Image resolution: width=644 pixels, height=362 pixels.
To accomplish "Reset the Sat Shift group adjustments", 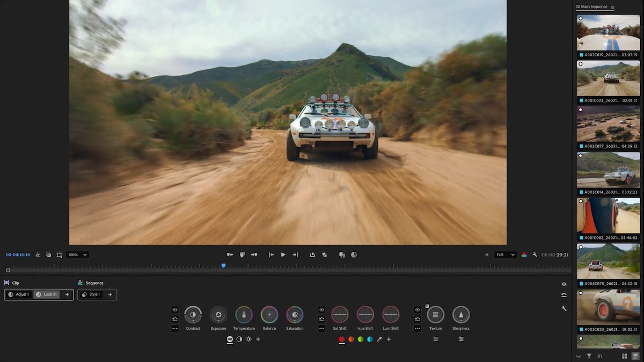I will (321, 319).
